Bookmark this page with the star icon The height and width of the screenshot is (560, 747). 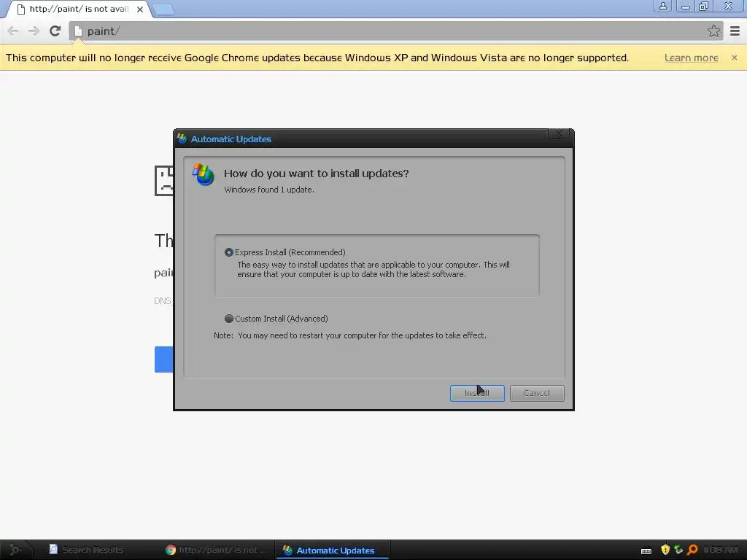point(713,31)
